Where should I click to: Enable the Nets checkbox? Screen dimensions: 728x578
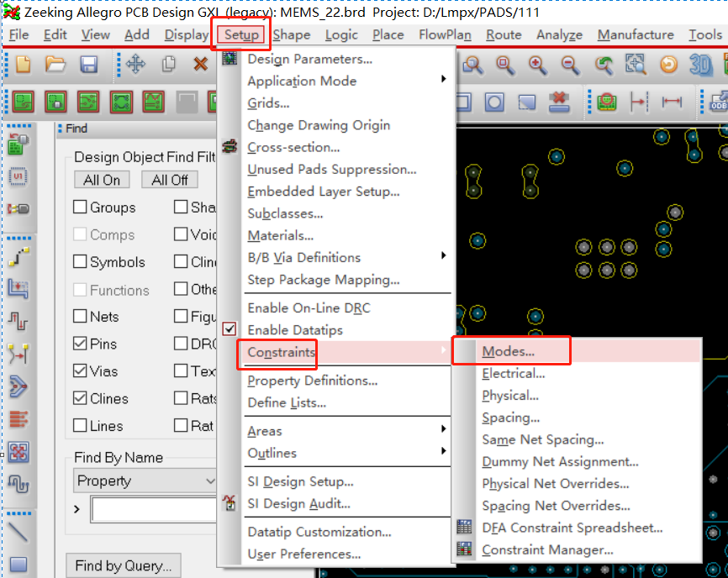coord(80,316)
